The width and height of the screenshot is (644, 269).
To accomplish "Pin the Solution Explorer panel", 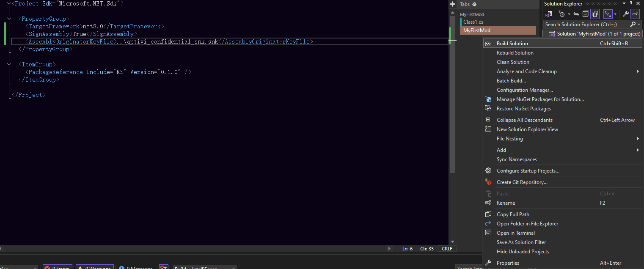I will 631,4.
